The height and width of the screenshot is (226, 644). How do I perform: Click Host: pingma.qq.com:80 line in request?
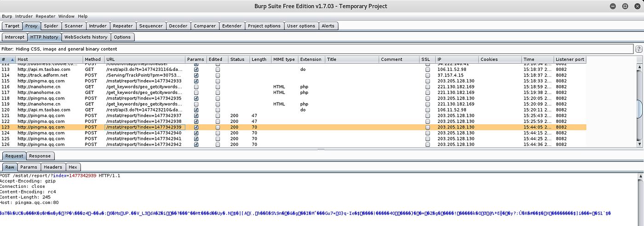[29, 203]
